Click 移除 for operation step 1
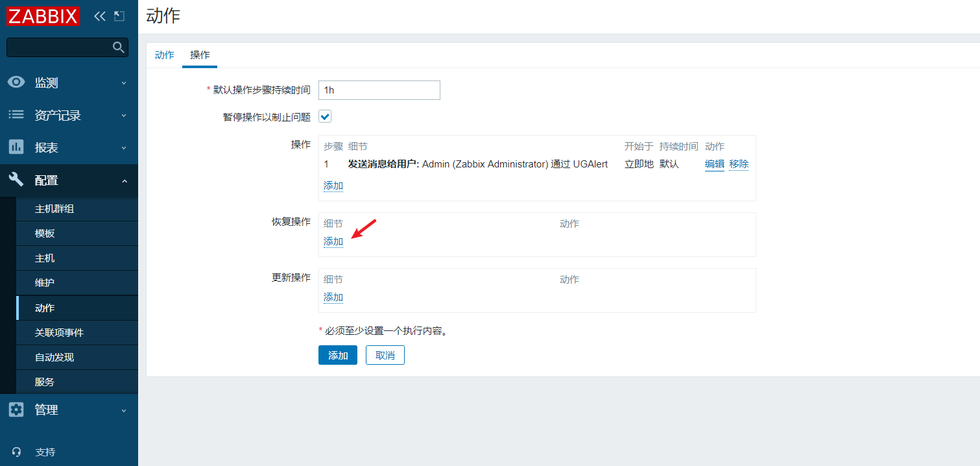Screen dimensions: 980x466 click(x=739, y=164)
